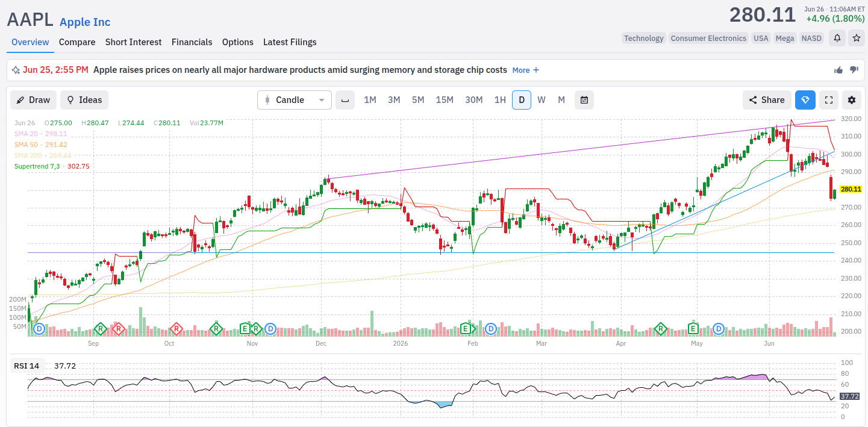The image size is (868, 427).
Task: Toggle fullscreen chart mode icon
Action: click(829, 100)
